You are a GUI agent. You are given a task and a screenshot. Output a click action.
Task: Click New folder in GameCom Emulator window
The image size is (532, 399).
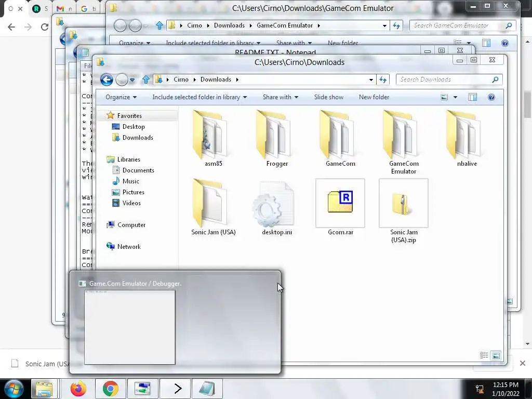pyautogui.click(x=343, y=43)
